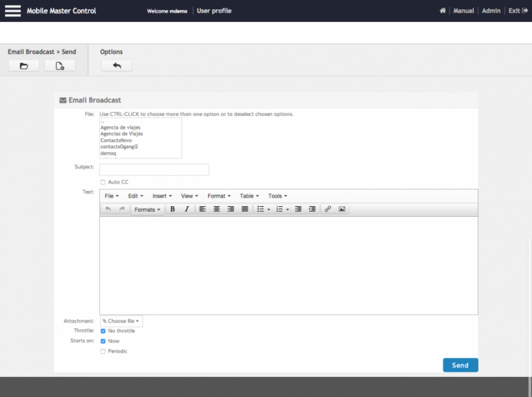Uncheck the No throttle checkbox

click(103, 331)
